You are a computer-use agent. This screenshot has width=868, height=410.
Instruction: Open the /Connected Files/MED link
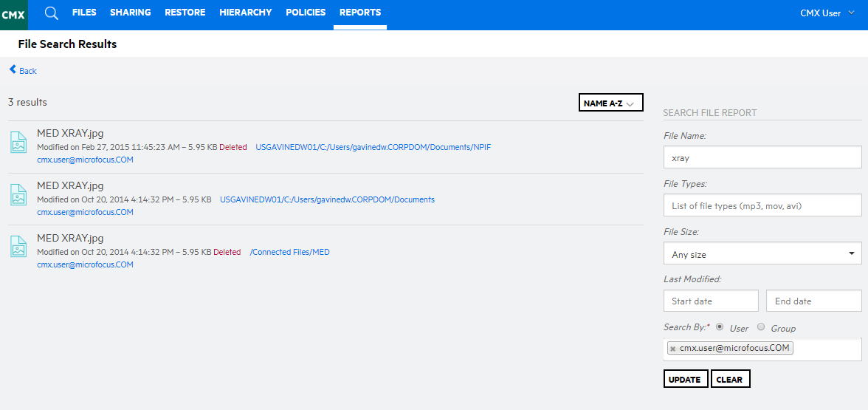pos(289,251)
